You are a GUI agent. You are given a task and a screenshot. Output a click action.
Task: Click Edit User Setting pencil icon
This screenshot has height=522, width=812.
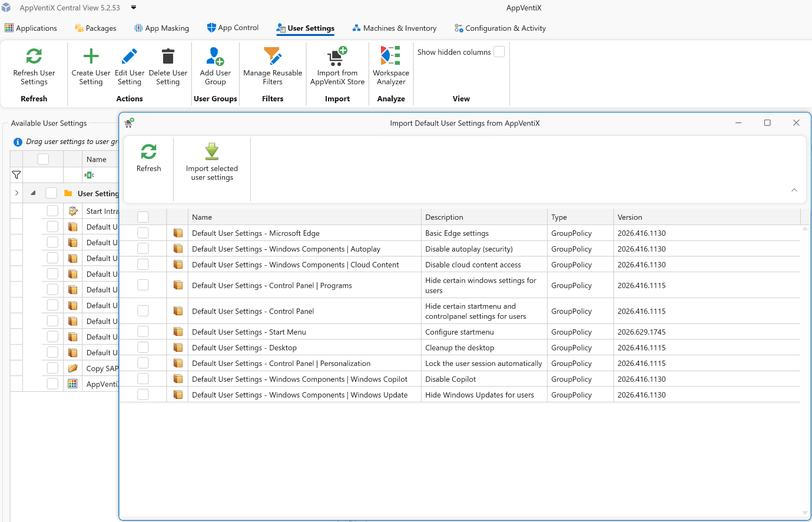(x=130, y=57)
